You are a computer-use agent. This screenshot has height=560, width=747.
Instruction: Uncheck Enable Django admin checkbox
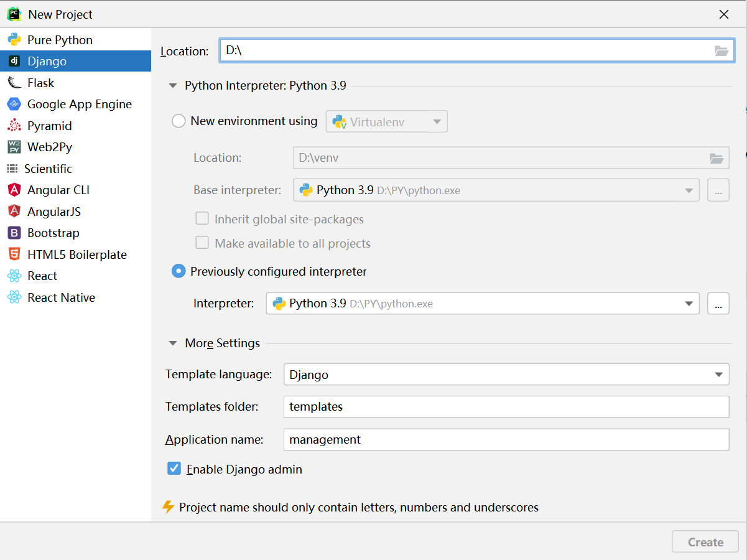pyautogui.click(x=174, y=469)
